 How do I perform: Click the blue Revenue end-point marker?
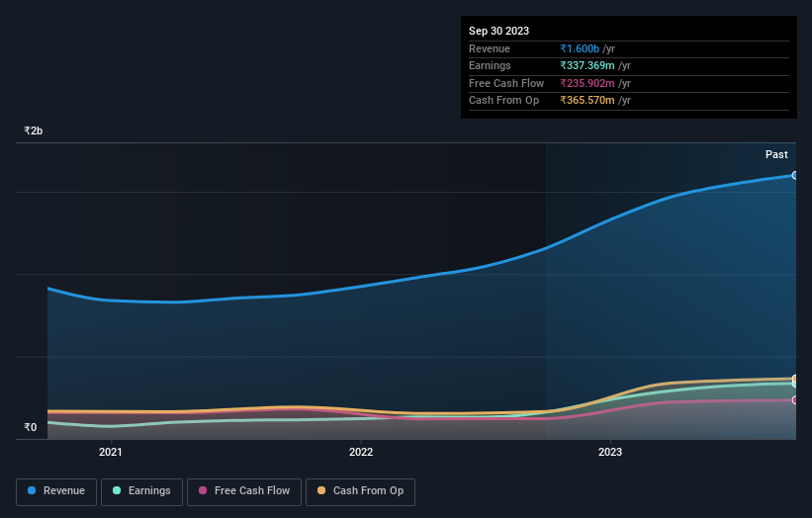pyautogui.click(x=795, y=175)
